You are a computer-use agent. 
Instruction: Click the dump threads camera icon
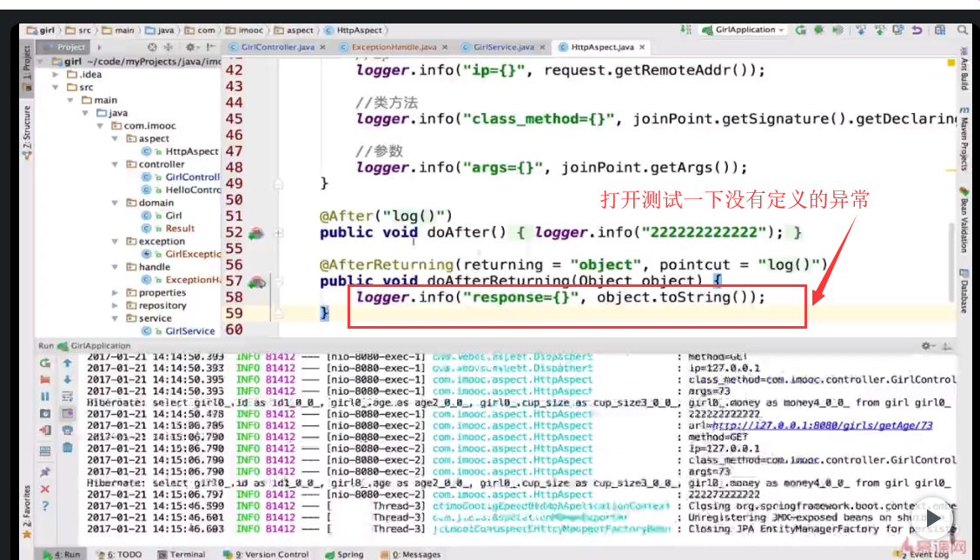[45, 414]
